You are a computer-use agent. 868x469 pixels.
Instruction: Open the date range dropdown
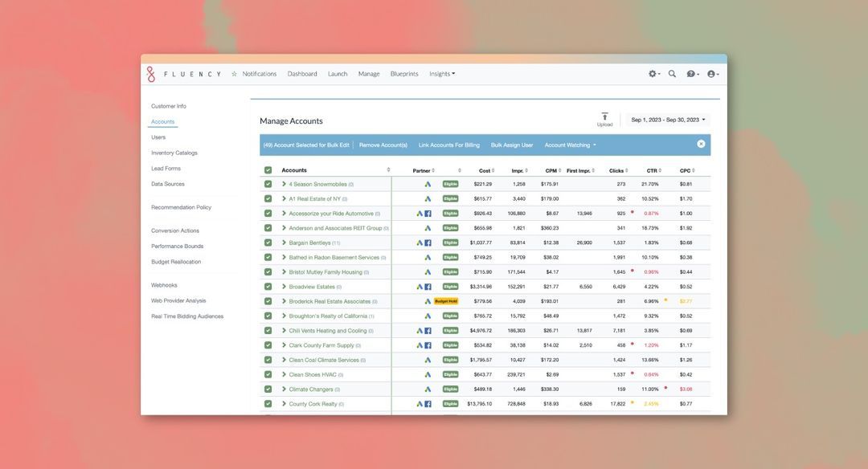point(665,117)
